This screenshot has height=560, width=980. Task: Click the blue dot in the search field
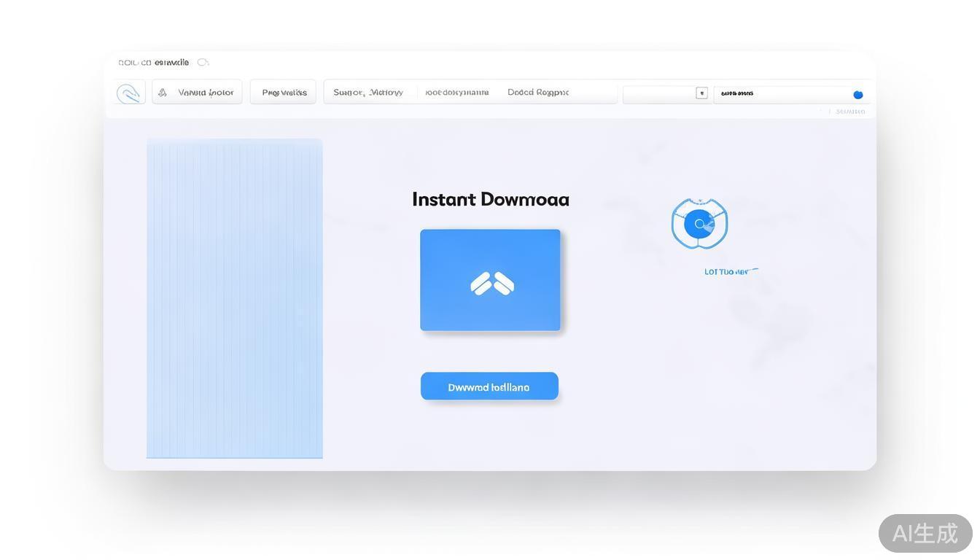tap(857, 95)
